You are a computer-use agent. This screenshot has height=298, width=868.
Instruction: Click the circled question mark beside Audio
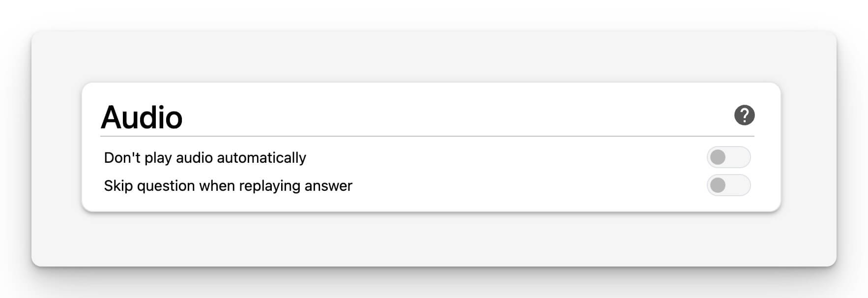(x=744, y=115)
